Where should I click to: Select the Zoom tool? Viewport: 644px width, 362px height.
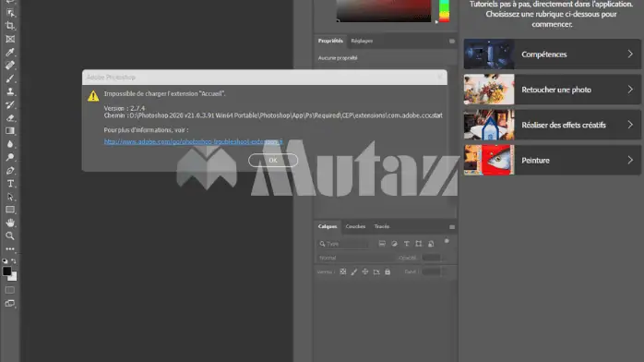pyautogui.click(x=10, y=235)
